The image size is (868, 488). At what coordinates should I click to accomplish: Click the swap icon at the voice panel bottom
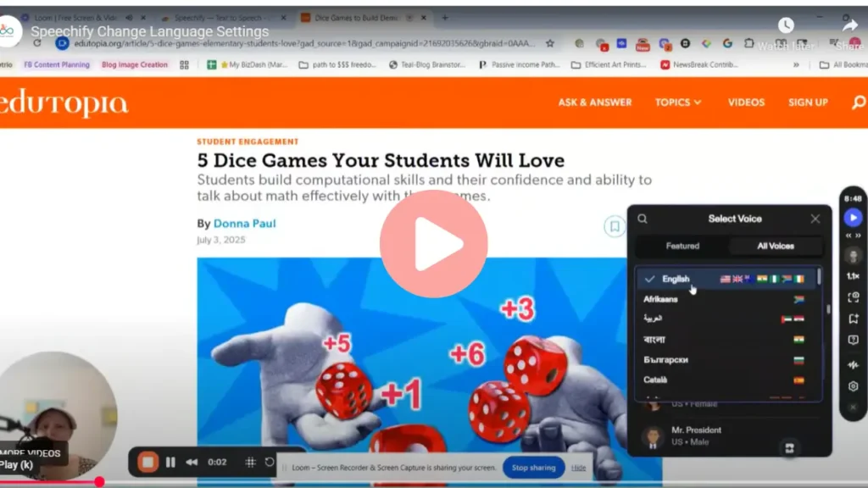click(x=789, y=448)
